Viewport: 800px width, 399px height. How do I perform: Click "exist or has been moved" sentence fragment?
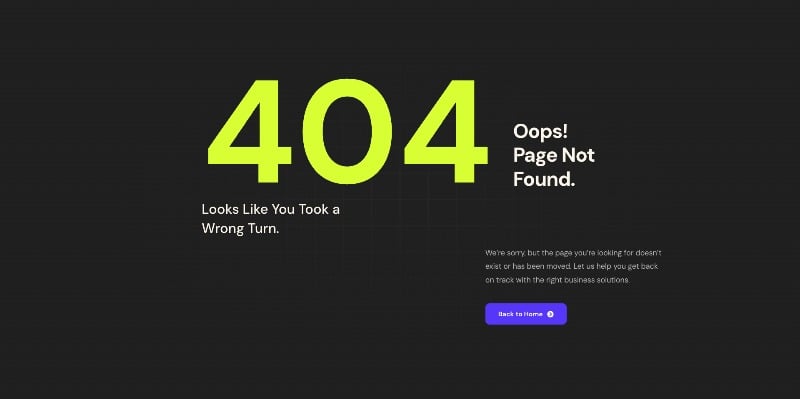528,266
